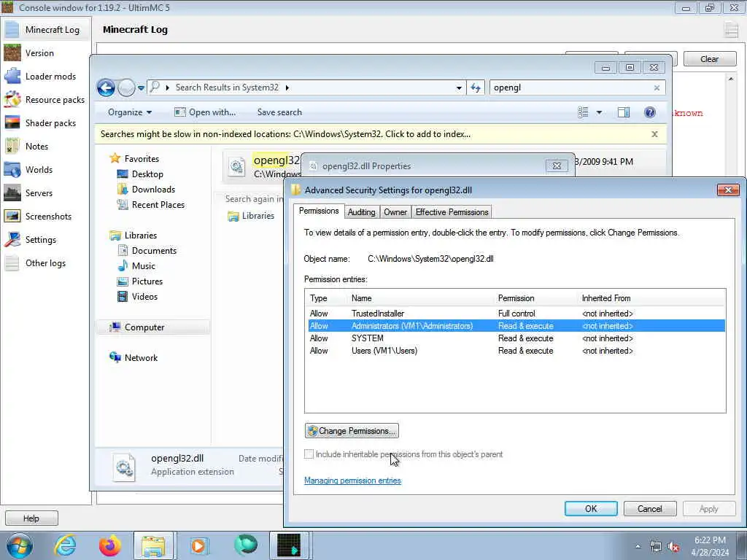Click Save search toolbar item
Viewport: 747px width, 560px height.
pyautogui.click(x=279, y=112)
